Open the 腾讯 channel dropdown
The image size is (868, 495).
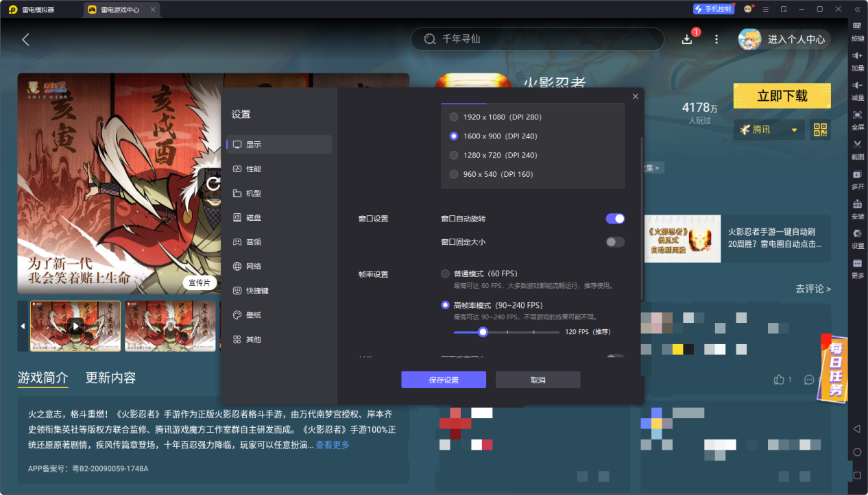[x=769, y=130]
